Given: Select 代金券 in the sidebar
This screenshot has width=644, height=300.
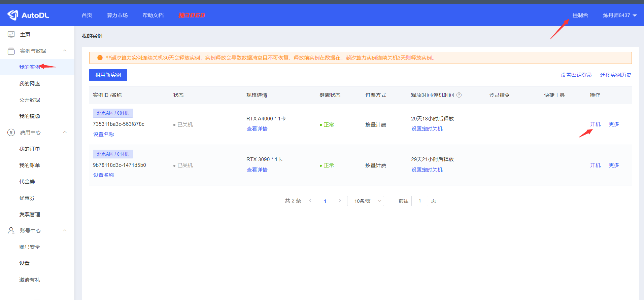Looking at the screenshot, I should (x=27, y=182).
